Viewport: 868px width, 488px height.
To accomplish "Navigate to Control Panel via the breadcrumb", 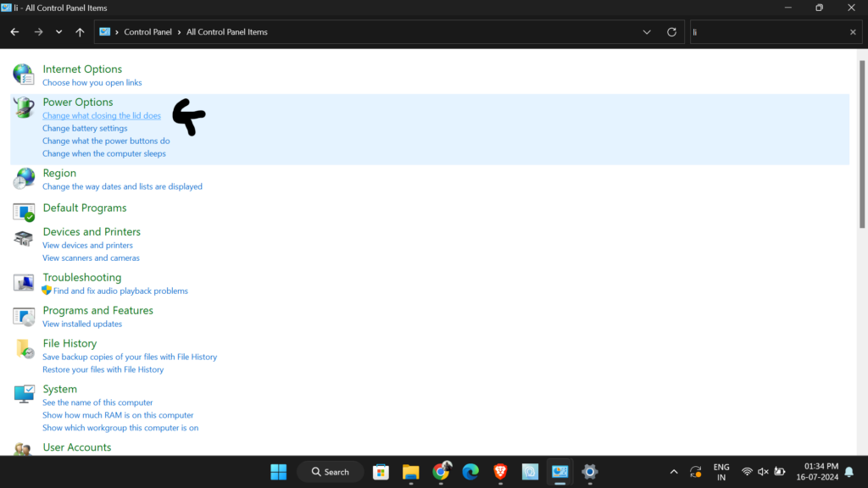I will coord(147,31).
